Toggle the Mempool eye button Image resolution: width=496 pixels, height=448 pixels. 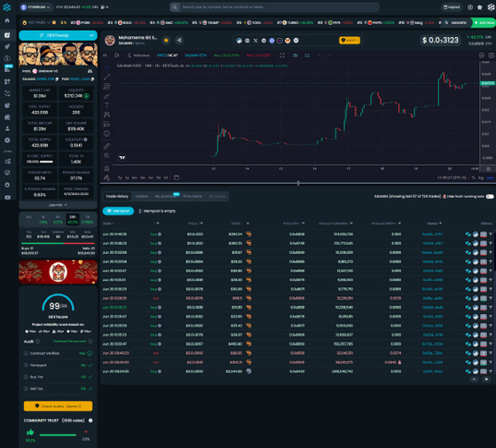click(x=118, y=211)
